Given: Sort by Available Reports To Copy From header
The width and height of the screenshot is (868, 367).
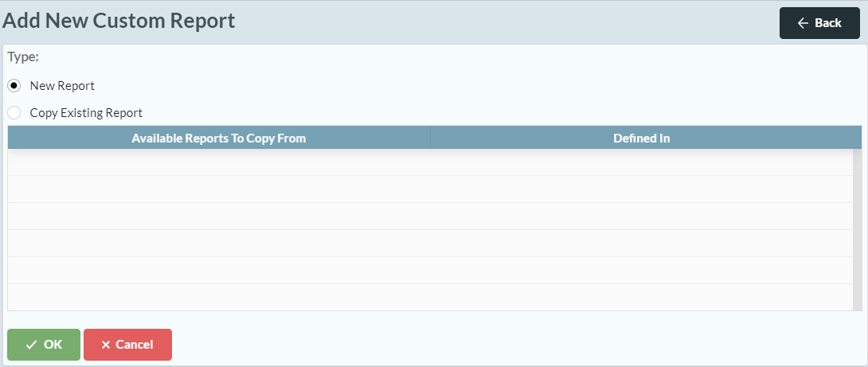Looking at the screenshot, I should point(219,138).
